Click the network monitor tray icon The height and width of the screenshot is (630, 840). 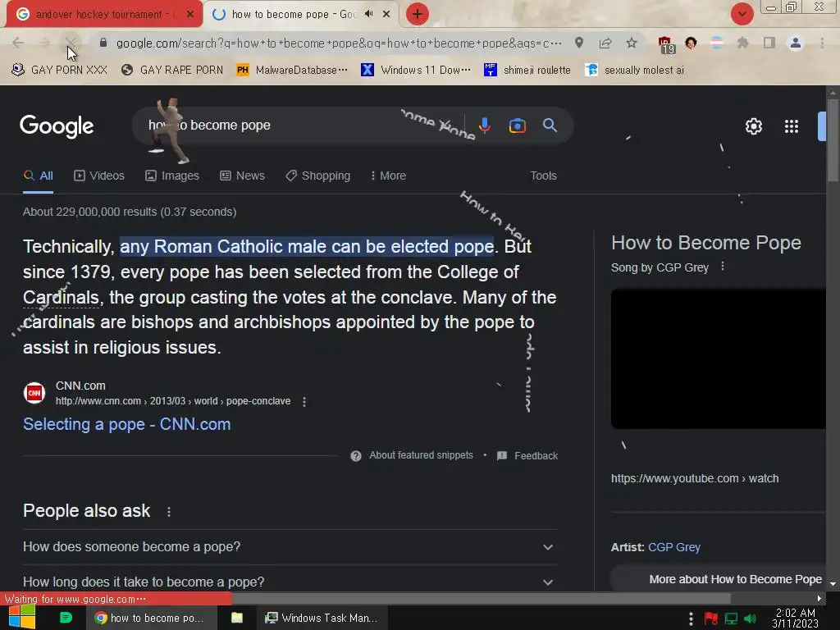click(x=731, y=619)
